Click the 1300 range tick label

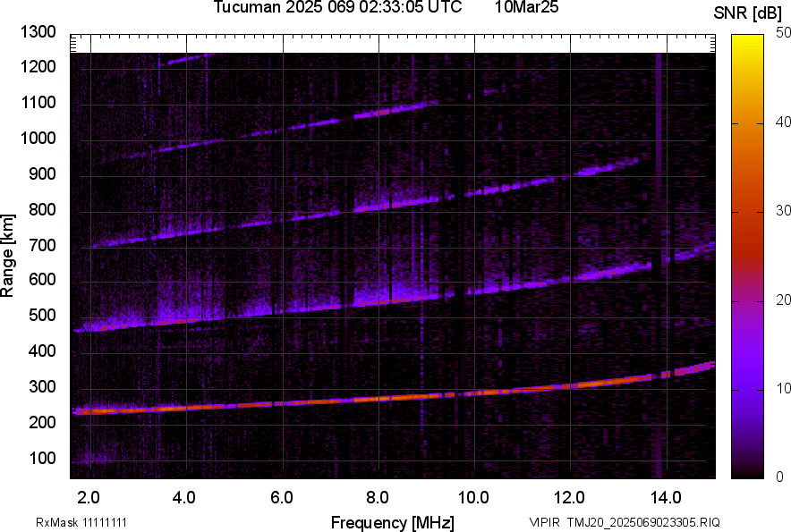click(38, 33)
